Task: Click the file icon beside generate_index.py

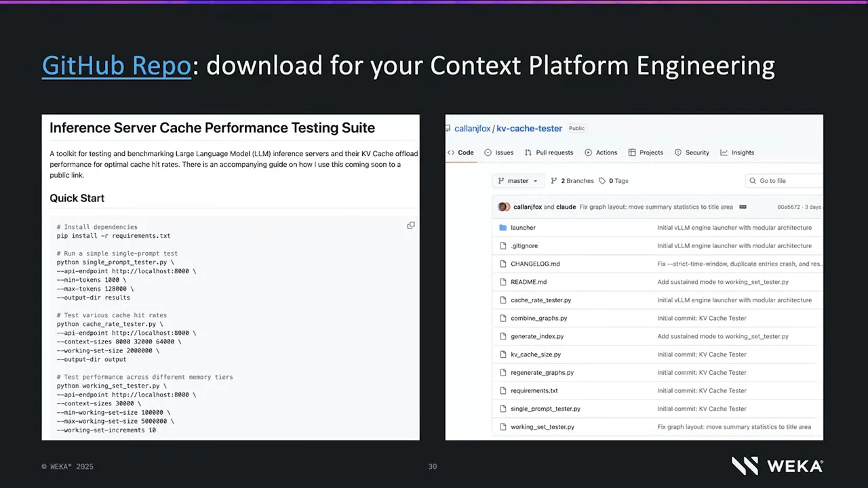Action: coord(503,336)
